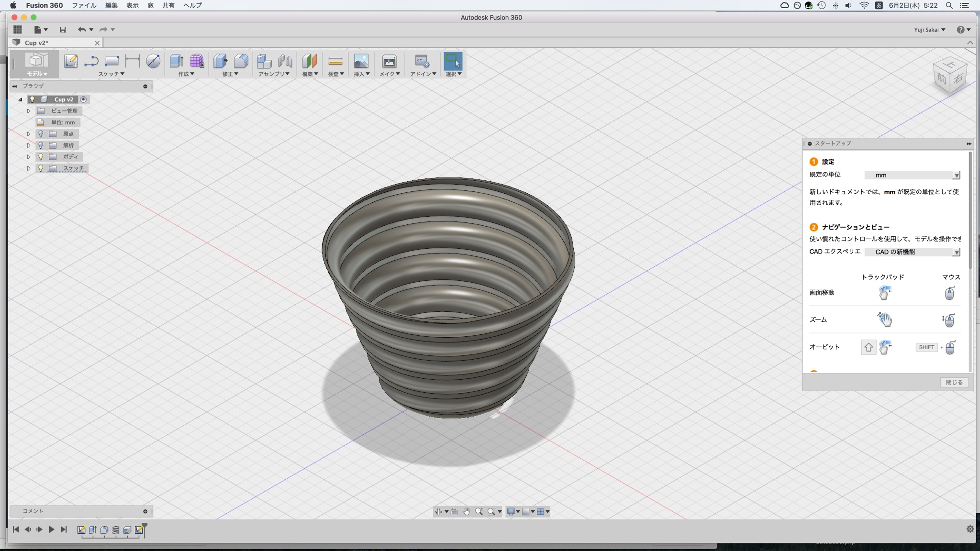The height and width of the screenshot is (551, 980).
Task: Click the Create Sketch icon in the toolbar
Action: (x=71, y=61)
